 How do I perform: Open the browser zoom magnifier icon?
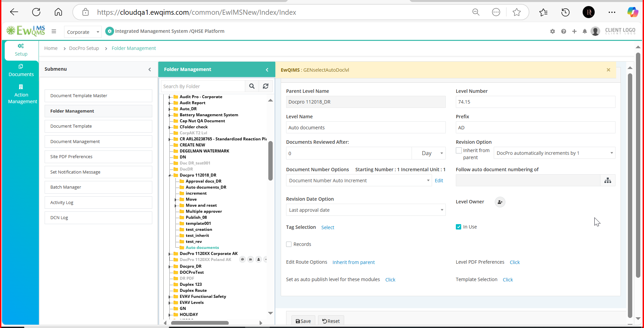click(x=476, y=12)
